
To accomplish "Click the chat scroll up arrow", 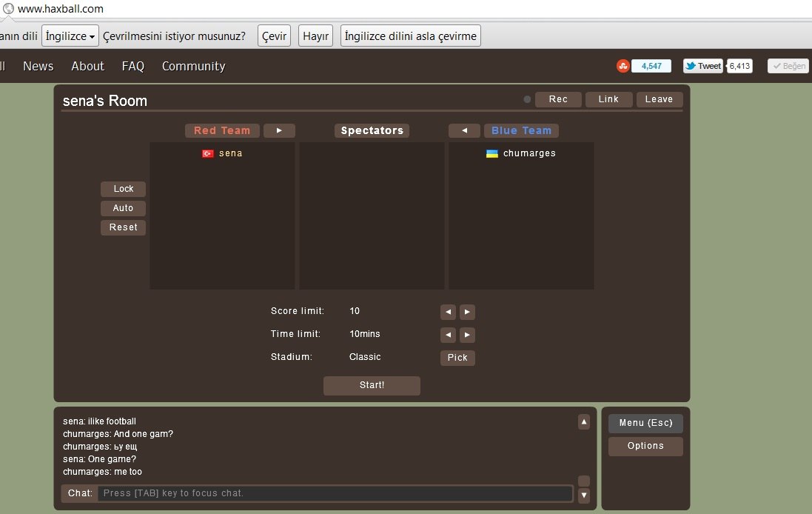I will 583,421.
